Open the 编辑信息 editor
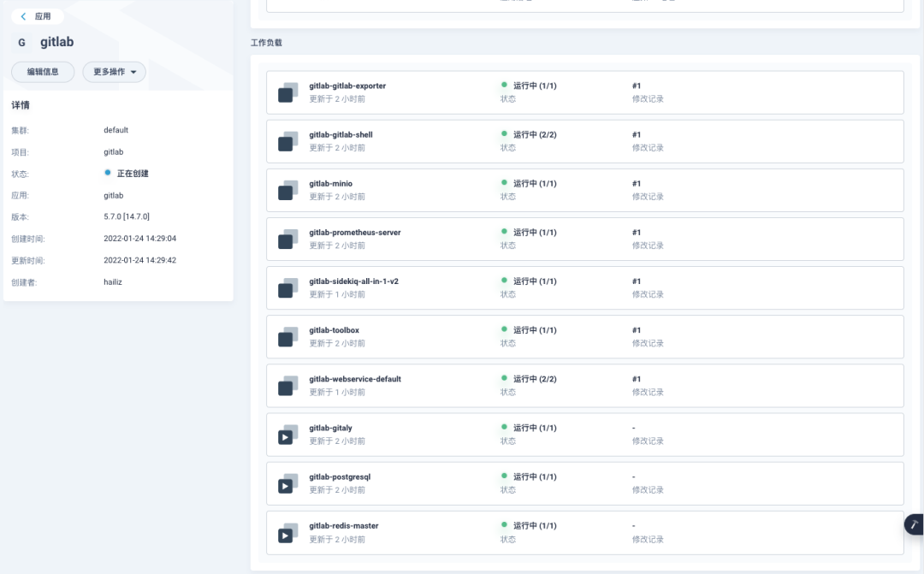 [43, 72]
